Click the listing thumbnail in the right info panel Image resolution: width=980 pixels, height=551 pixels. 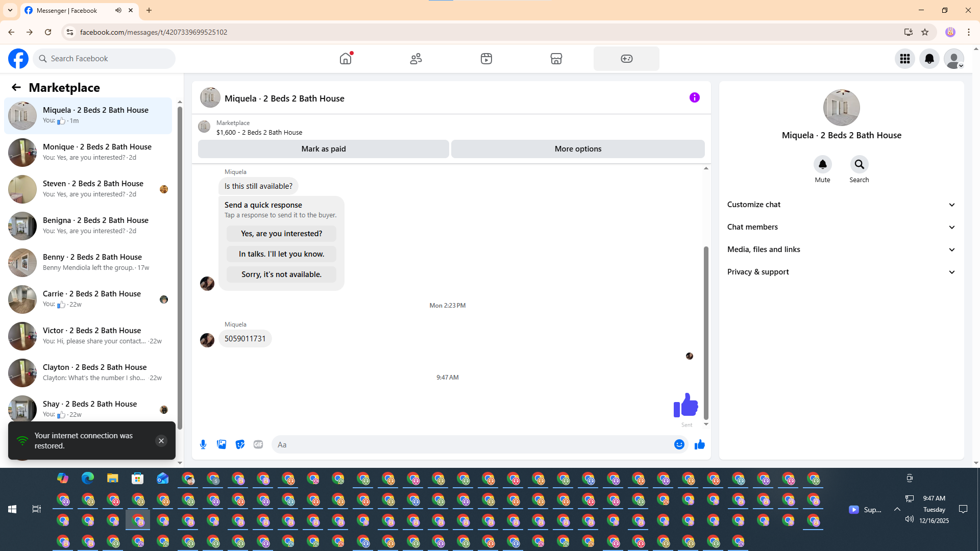[x=842, y=108]
